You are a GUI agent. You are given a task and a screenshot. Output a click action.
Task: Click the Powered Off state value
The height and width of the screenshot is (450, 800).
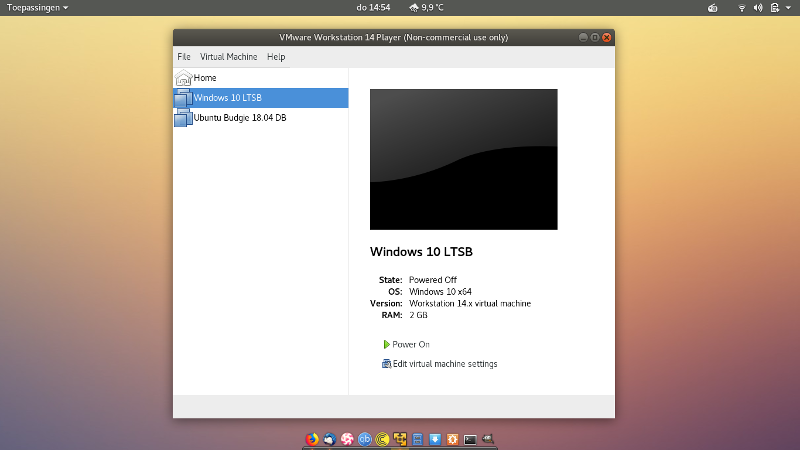433,280
